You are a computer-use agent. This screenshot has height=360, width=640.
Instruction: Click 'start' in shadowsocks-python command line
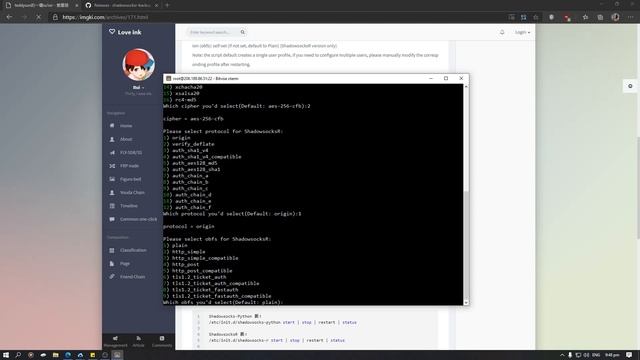click(x=289, y=322)
